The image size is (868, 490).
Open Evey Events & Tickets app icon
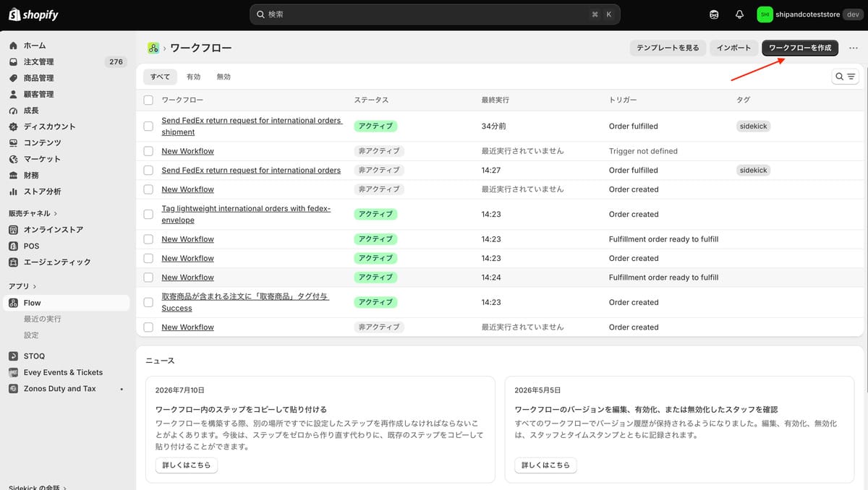click(x=14, y=372)
